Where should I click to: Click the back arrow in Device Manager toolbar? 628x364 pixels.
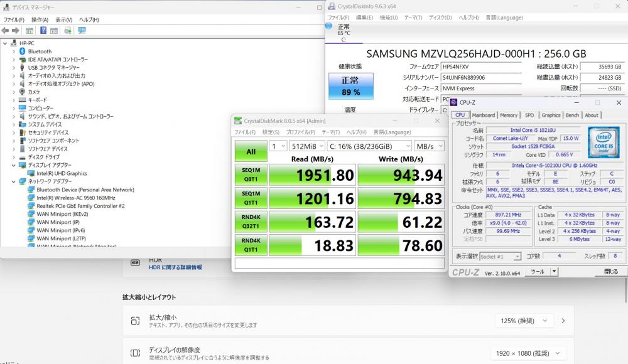coord(5,30)
